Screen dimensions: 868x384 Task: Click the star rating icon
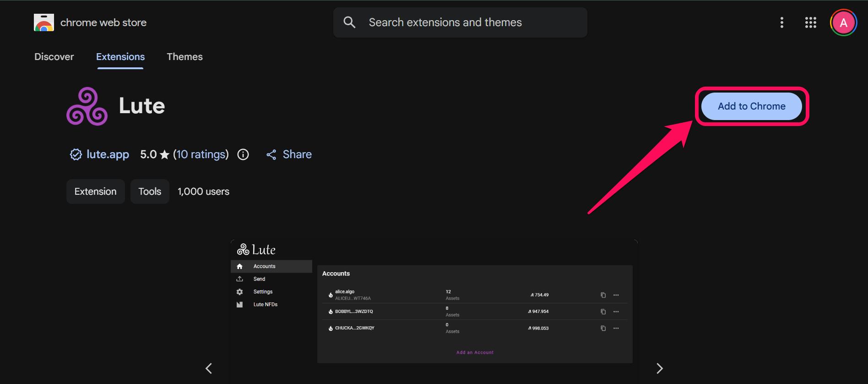pos(164,155)
